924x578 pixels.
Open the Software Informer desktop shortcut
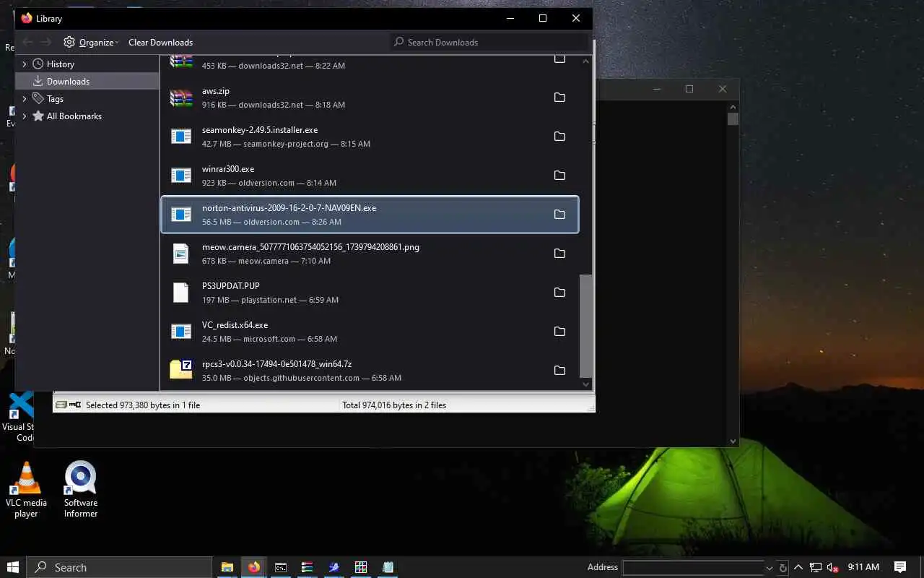tap(81, 489)
